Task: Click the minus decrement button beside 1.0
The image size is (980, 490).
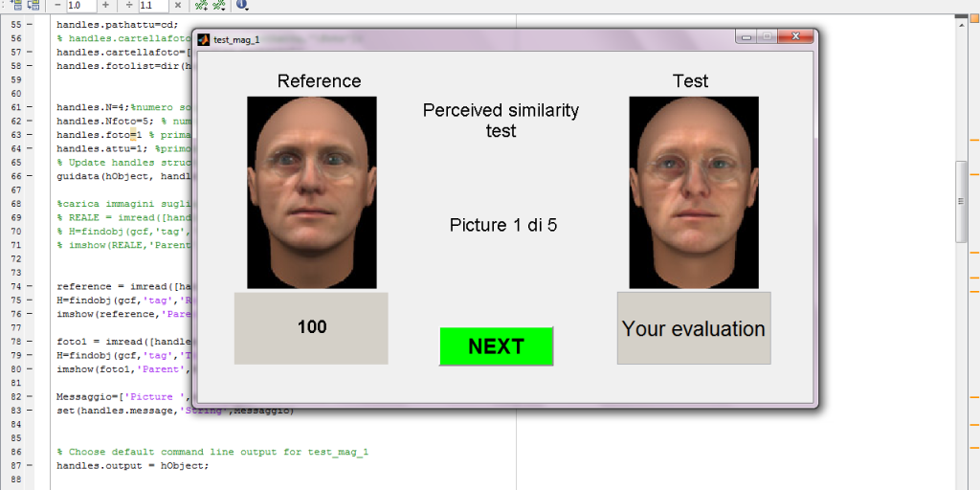Action: pos(57,6)
